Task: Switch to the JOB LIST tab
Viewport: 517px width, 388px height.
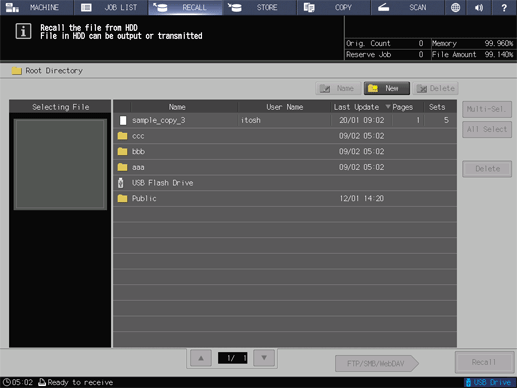Action: coord(111,7)
